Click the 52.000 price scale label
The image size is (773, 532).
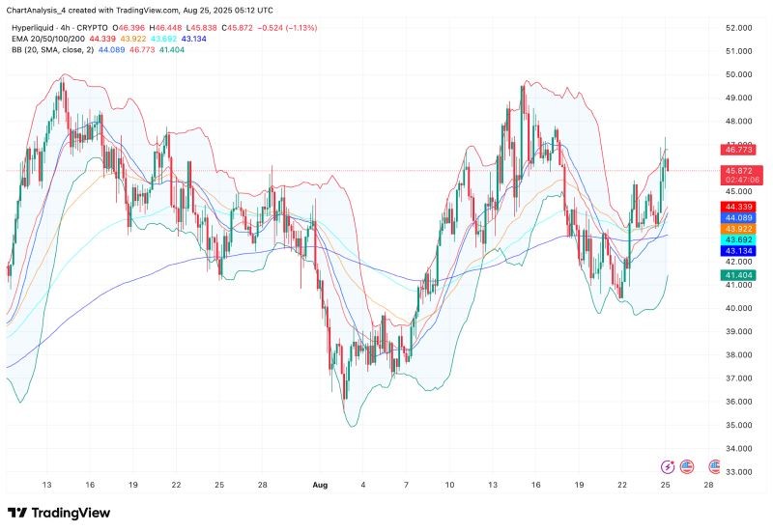pos(738,28)
